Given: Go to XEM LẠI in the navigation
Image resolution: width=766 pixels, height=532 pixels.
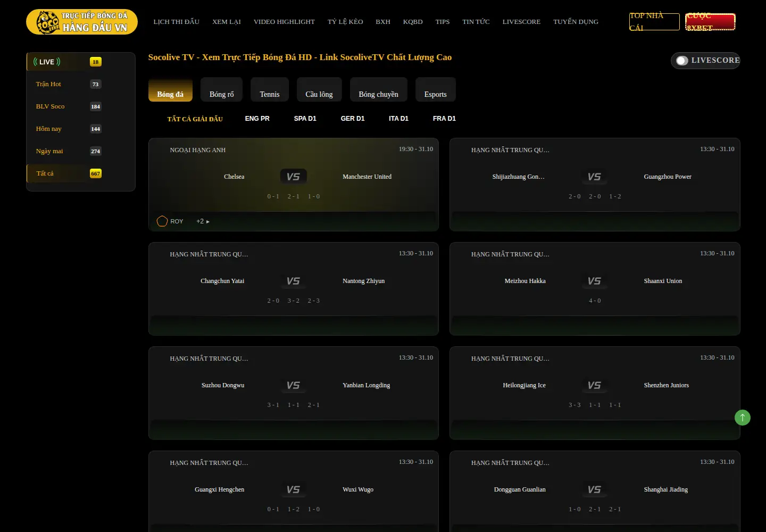Looking at the screenshot, I should (227, 22).
